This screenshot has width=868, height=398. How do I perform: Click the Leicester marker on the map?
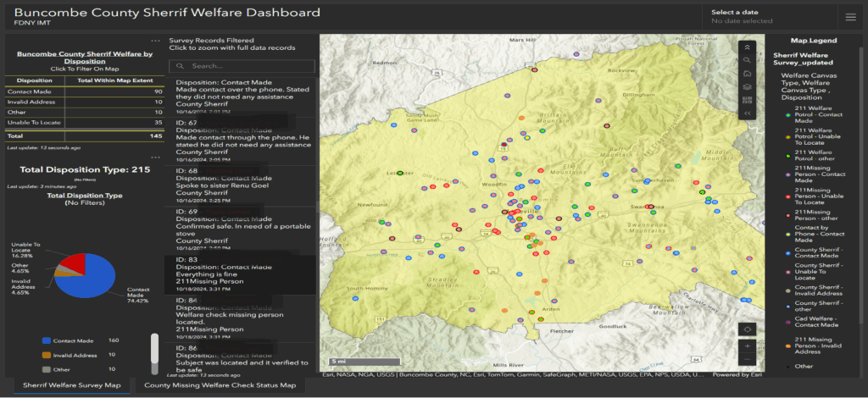400,173
